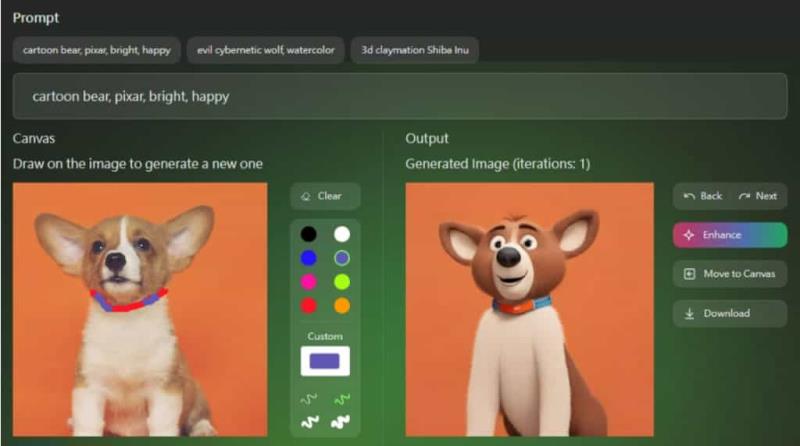800x446 pixels.
Task: Pick the black color swatch
Action: [308, 234]
